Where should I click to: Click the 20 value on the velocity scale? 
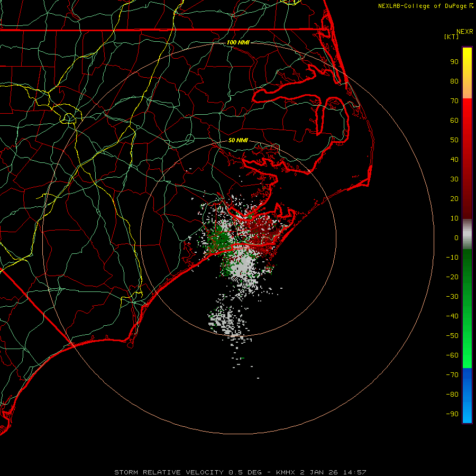(x=454, y=199)
